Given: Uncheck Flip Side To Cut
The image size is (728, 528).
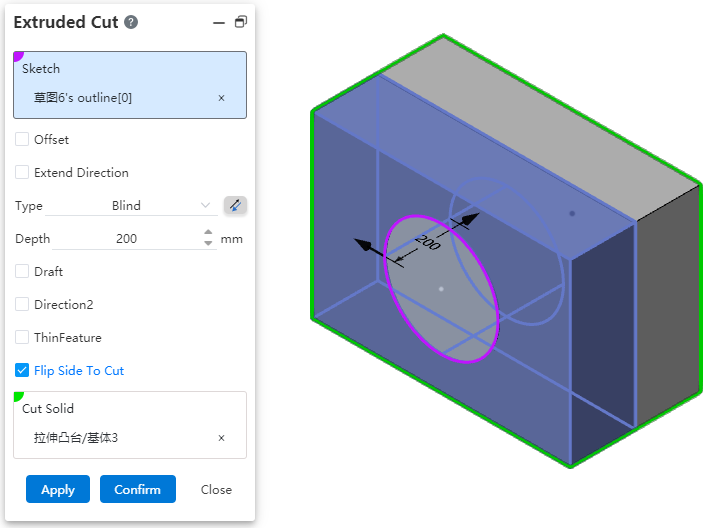Looking at the screenshot, I should (22, 370).
